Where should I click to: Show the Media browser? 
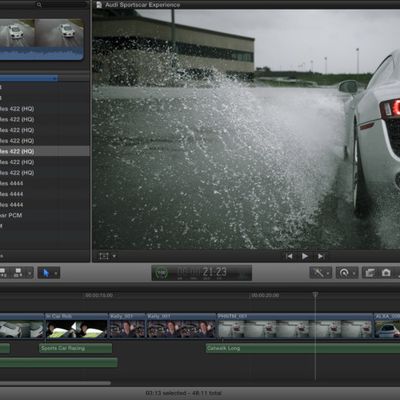[x=369, y=273]
